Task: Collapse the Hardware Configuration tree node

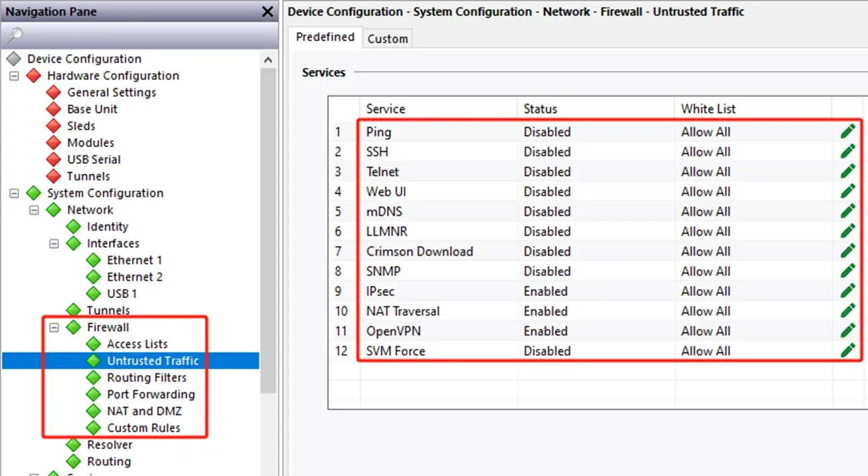Action: pos(13,76)
